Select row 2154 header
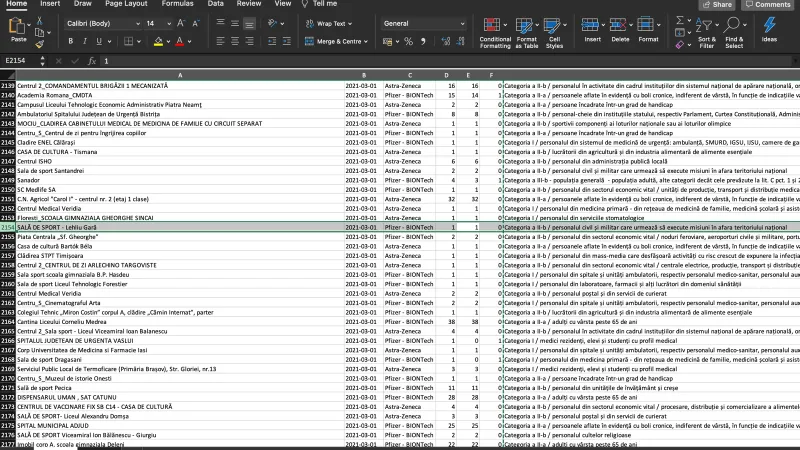Screen dimensions: 800x450 pos(8,228)
